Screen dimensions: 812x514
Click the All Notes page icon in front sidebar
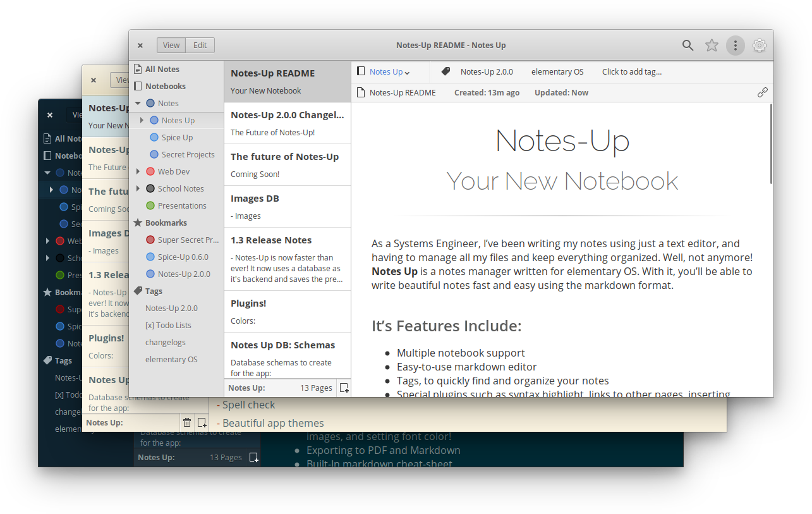[x=137, y=69]
